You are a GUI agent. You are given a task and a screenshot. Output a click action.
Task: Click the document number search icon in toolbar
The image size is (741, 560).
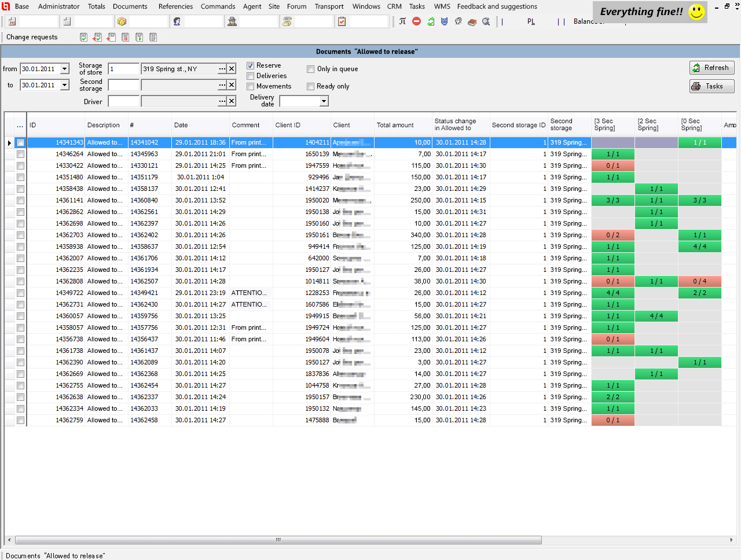pyautogui.click(x=12, y=21)
